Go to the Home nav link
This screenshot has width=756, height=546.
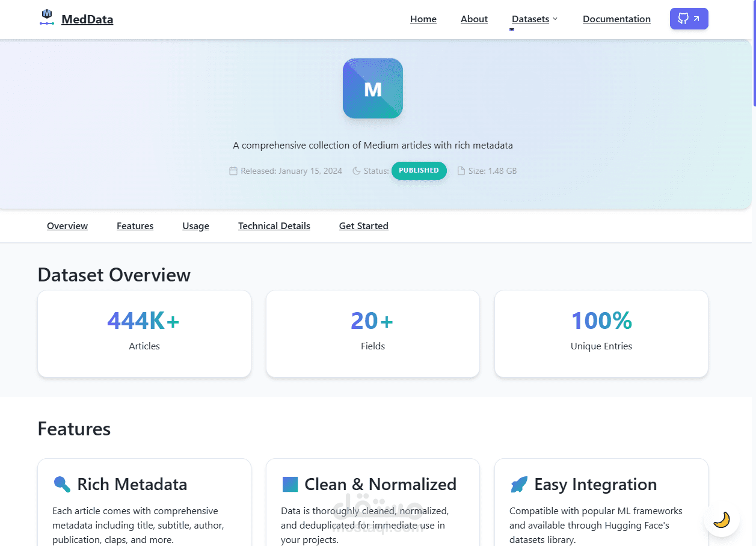423,19
